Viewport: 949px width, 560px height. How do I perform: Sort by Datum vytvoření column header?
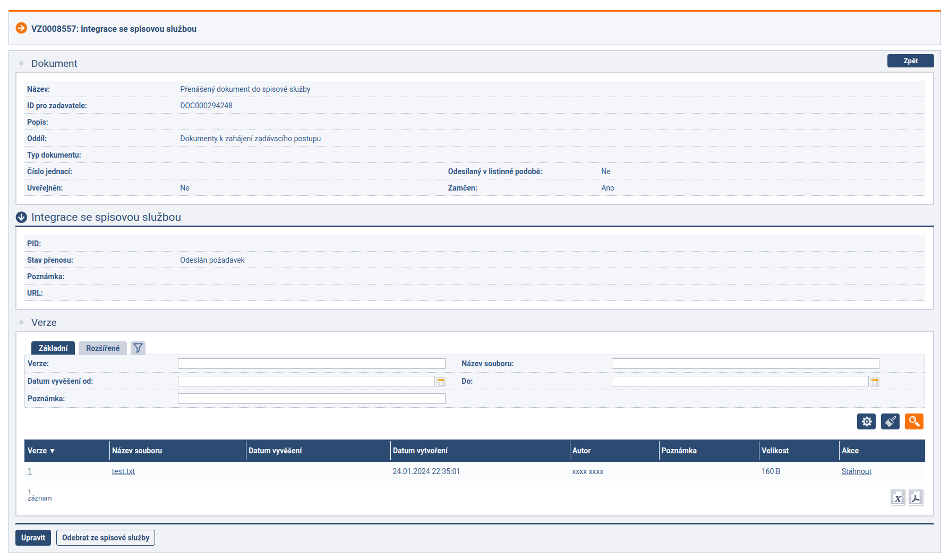tap(420, 451)
